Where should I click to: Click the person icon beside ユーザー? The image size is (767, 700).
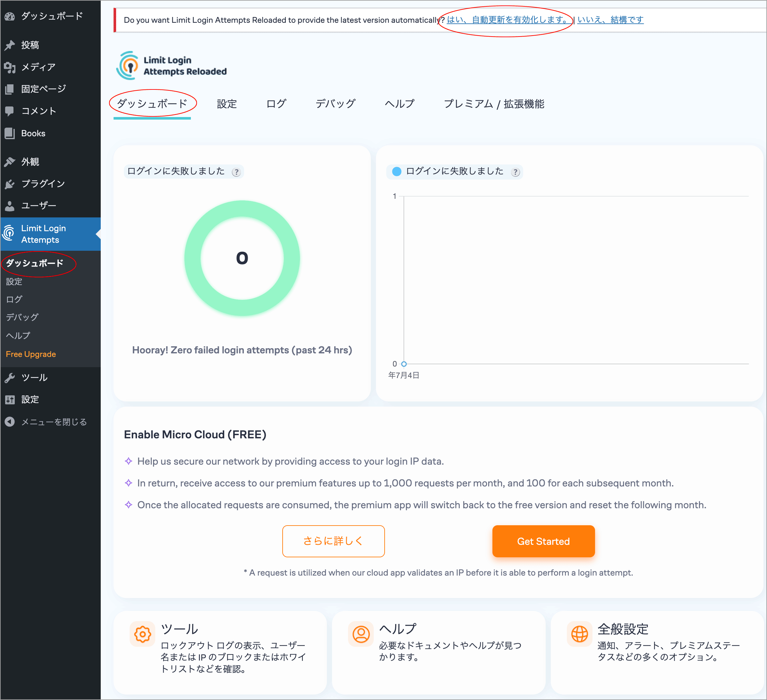tap(10, 206)
